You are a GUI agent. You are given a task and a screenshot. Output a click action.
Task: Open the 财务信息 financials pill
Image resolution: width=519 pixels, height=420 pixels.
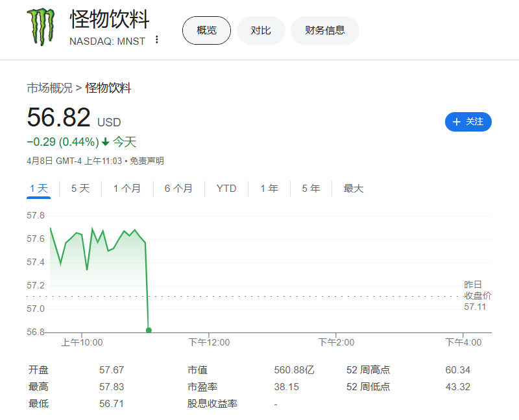(x=325, y=30)
